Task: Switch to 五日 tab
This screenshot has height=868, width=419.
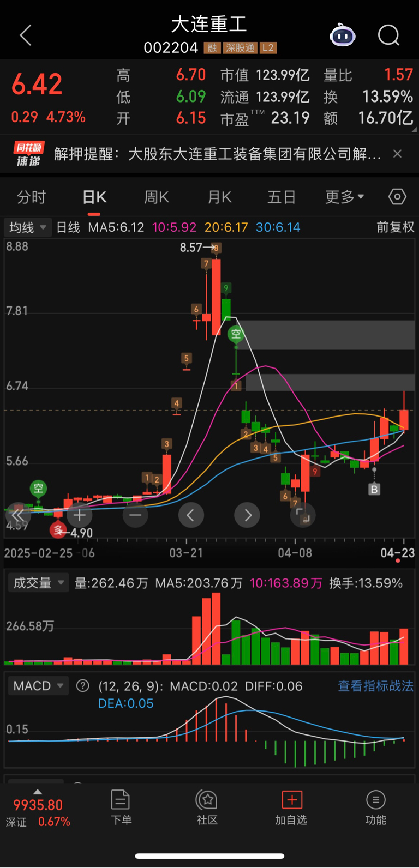Action: [x=282, y=197]
